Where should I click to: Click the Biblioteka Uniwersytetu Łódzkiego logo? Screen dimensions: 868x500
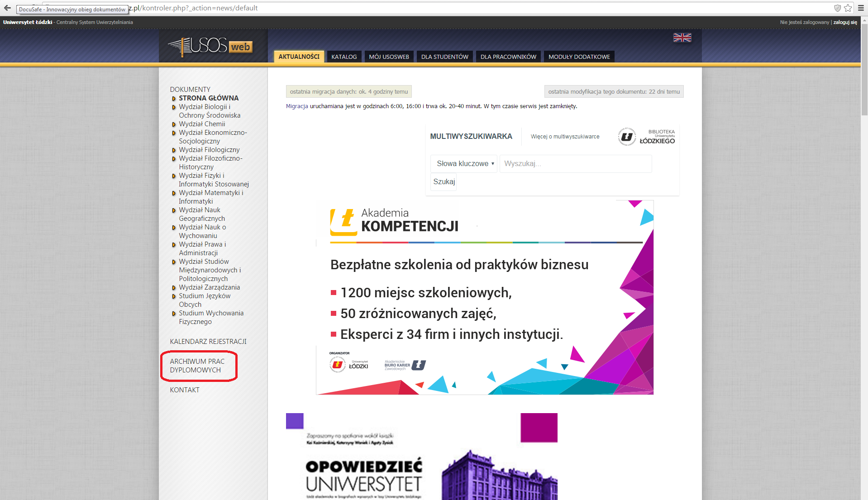coord(647,136)
